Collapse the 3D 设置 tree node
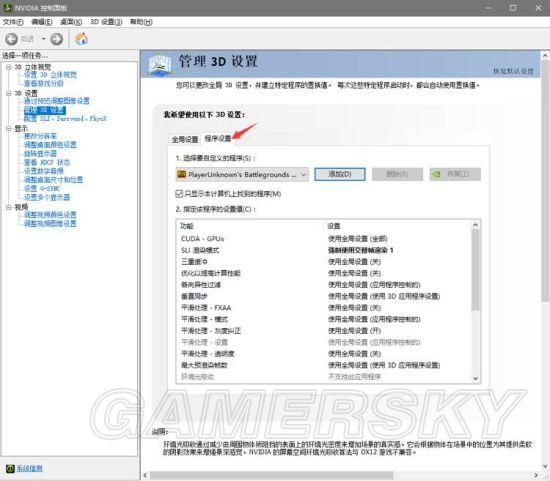The image size is (550, 481). pyautogui.click(x=8, y=93)
